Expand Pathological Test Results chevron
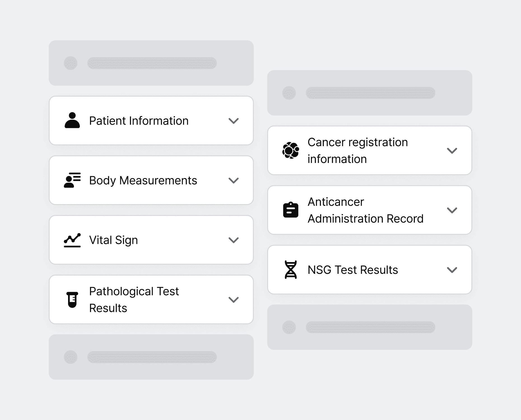 point(234,300)
